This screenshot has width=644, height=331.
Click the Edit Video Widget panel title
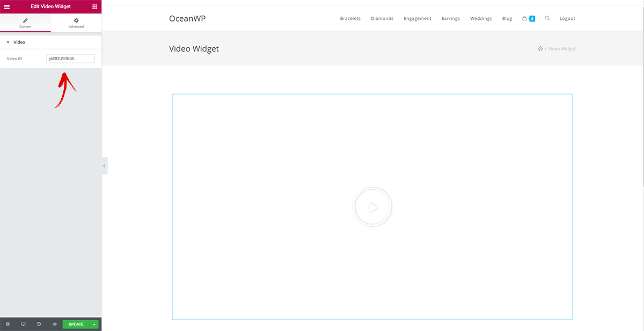coord(50,6)
